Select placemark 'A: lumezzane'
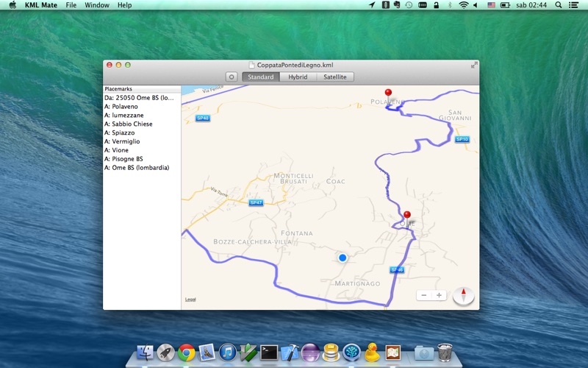 click(x=142, y=116)
